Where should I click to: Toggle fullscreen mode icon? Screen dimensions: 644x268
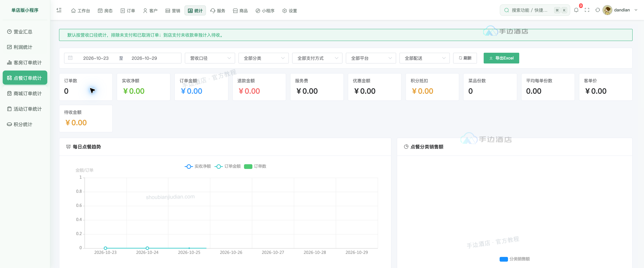click(x=587, y=10)
